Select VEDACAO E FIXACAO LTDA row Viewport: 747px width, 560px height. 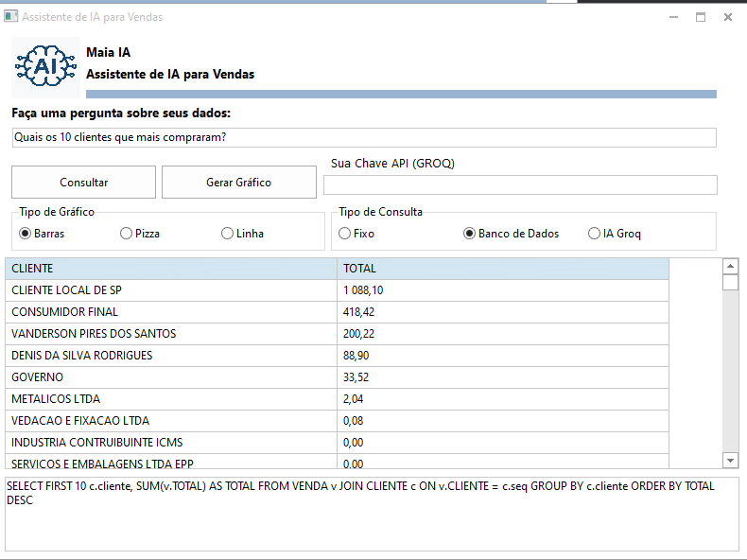coord(337,421)
